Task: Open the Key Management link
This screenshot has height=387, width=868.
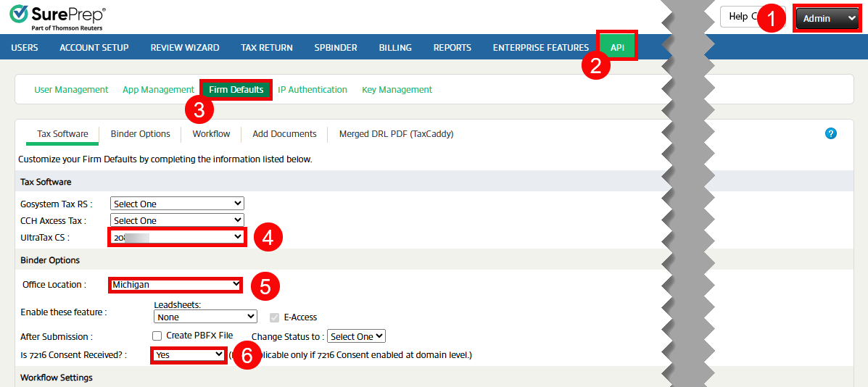Action: click(397, 90)
